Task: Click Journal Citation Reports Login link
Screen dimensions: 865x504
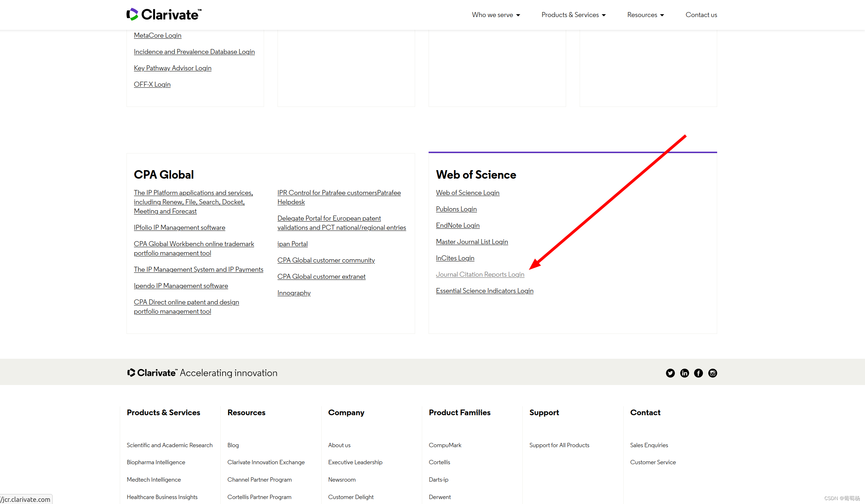Action: click(x=480, y=275)
